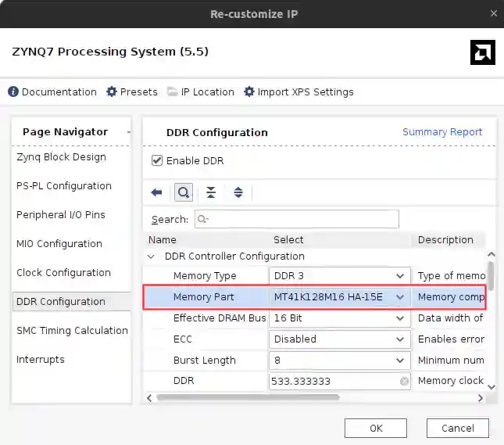Go to SMC Timing Calculation page
Viewport: 504px width, 445px height.
(x=72, y=331)
